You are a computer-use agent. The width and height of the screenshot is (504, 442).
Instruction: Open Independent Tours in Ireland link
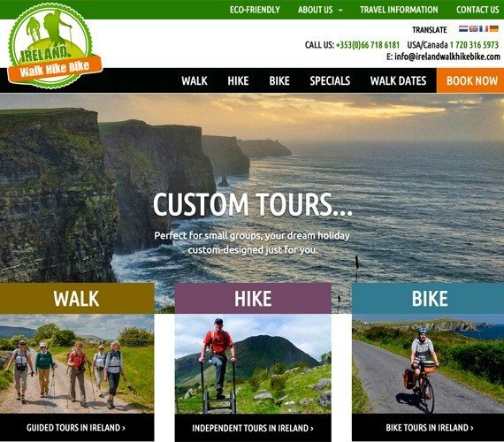click(x=253, y=428)
